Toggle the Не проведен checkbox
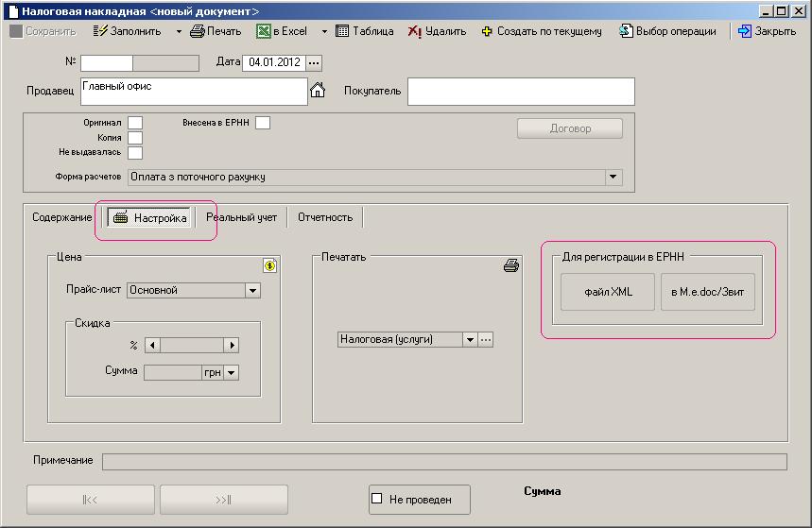Screen dimensions: 812x528 click(377, 499)
